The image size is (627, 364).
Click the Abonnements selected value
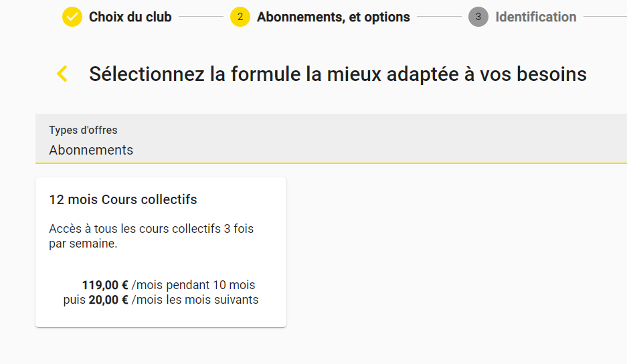[x=91, y=150]
